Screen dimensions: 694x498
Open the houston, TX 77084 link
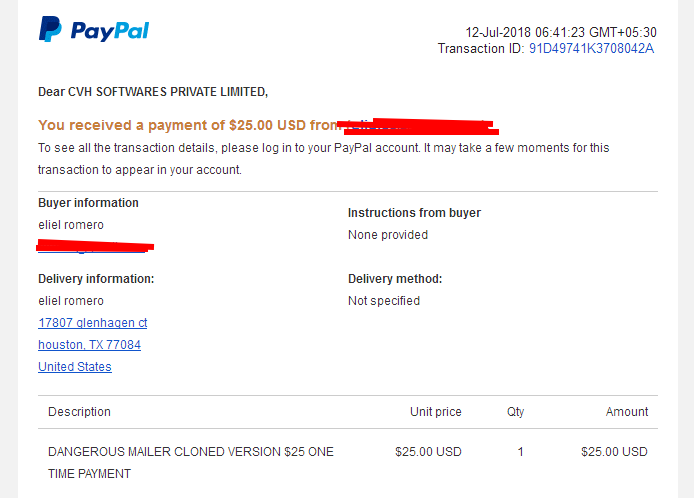[89, 345]
